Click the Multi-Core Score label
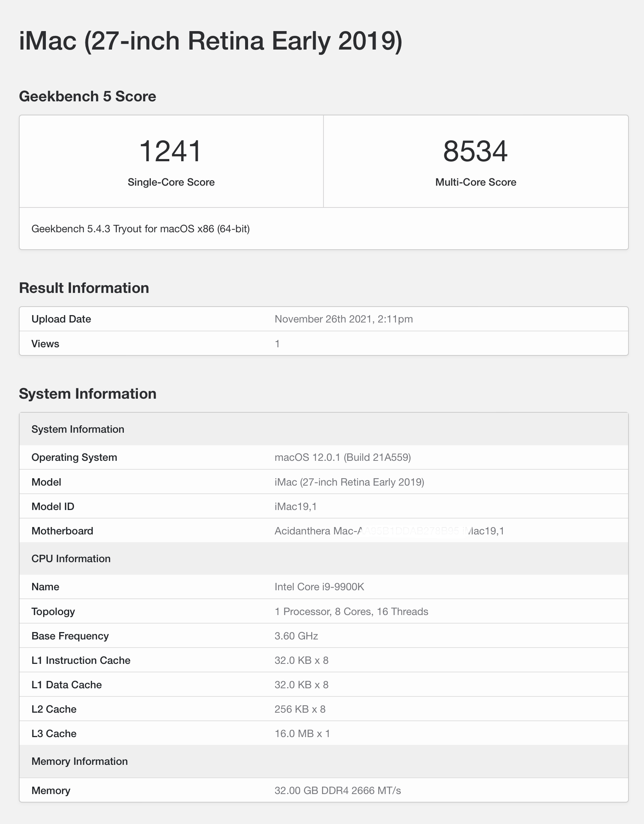644x824 pixels. pos(475,182)
